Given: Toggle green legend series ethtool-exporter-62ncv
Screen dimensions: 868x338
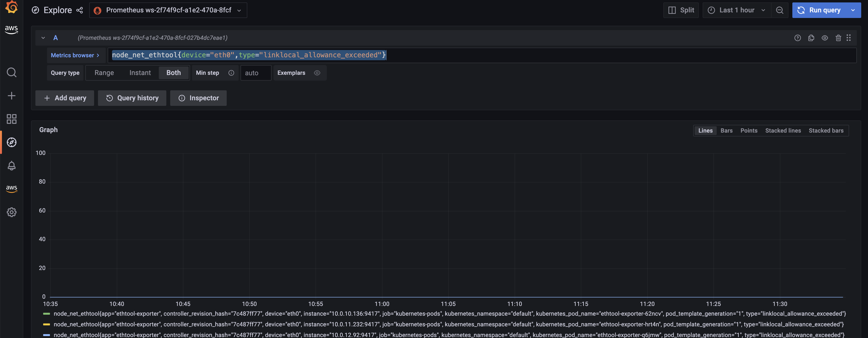Looking at the screenshot, I should point(450,314).
